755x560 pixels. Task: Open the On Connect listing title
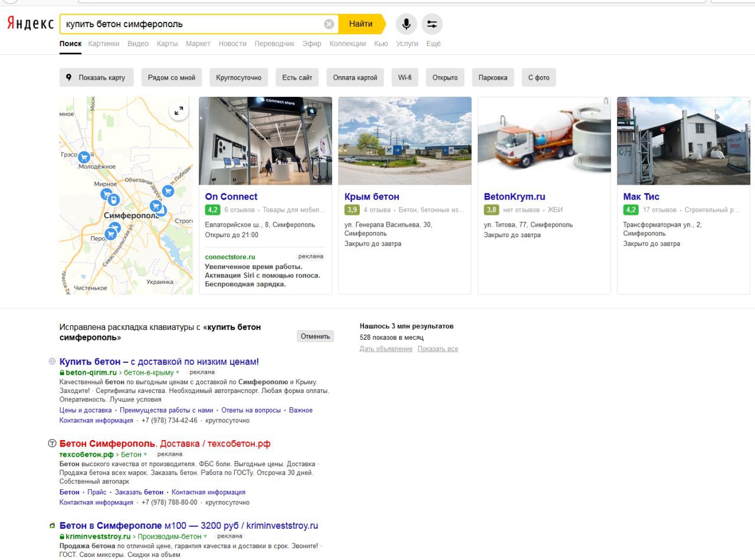pyautogui.click(x=231, y=197)
